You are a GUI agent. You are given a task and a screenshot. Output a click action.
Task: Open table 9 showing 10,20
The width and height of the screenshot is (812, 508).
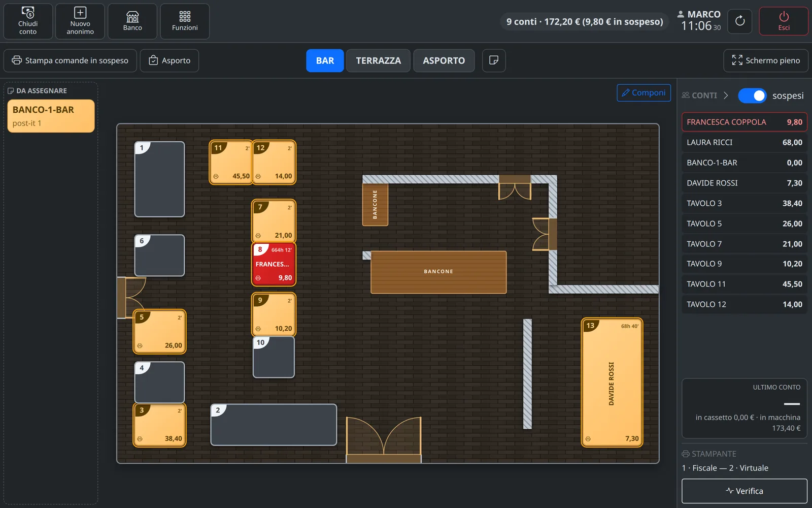coord(274,314)
